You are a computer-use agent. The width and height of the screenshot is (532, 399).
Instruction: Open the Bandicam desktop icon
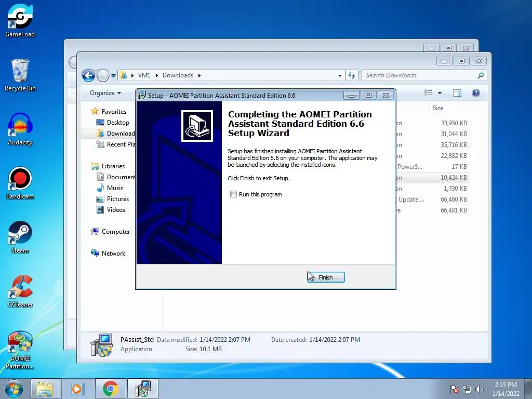click(20, 183)
